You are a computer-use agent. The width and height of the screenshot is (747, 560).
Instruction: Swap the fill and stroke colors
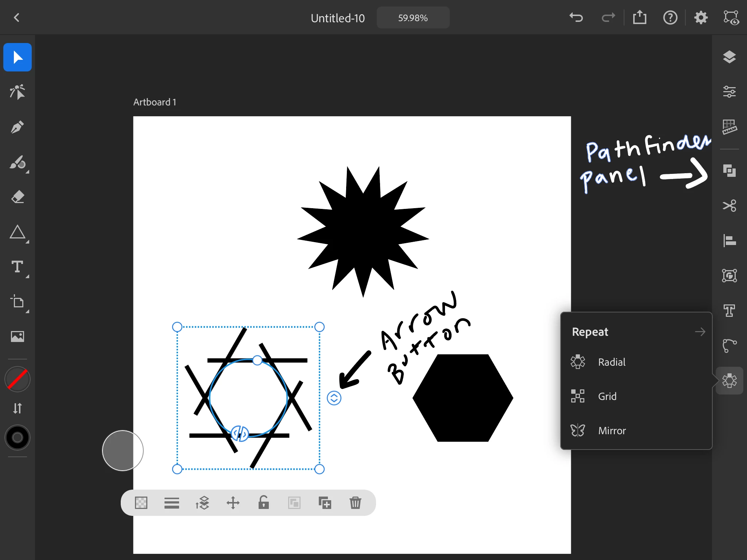pyautogui.click(x=17, y=408)
